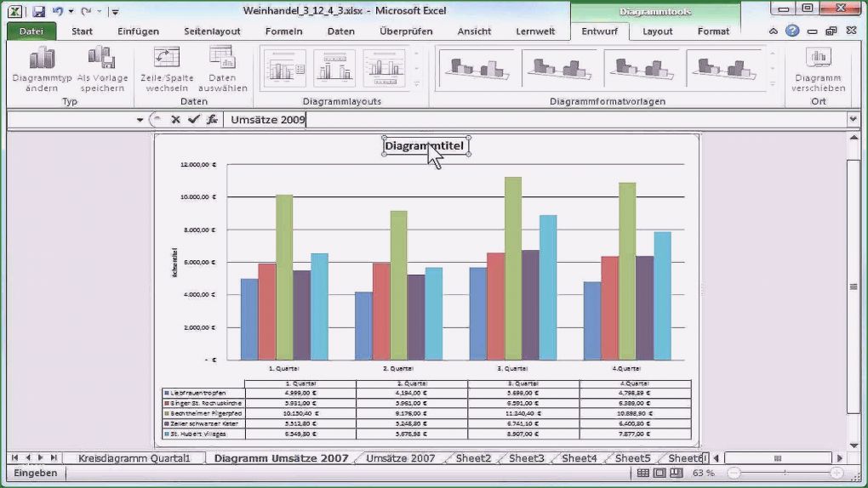Expand the formula bar with the arrow
The width and height of the screenshot is (868, 488).
click(x=853, y=120)
